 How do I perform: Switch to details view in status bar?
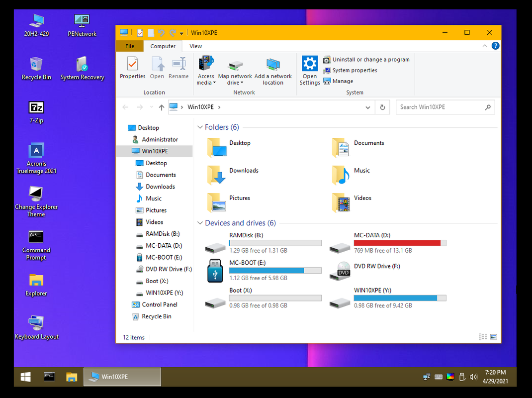tap(482, 337)
